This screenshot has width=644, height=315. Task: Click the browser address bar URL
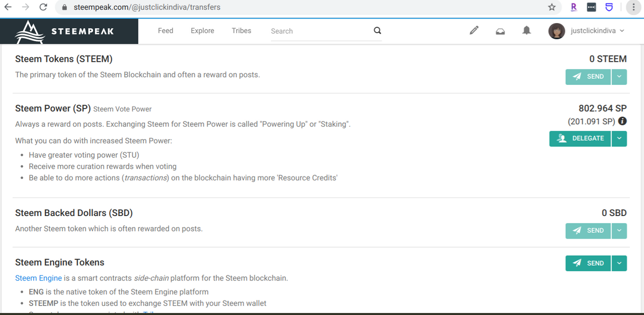tap(147, 8)
